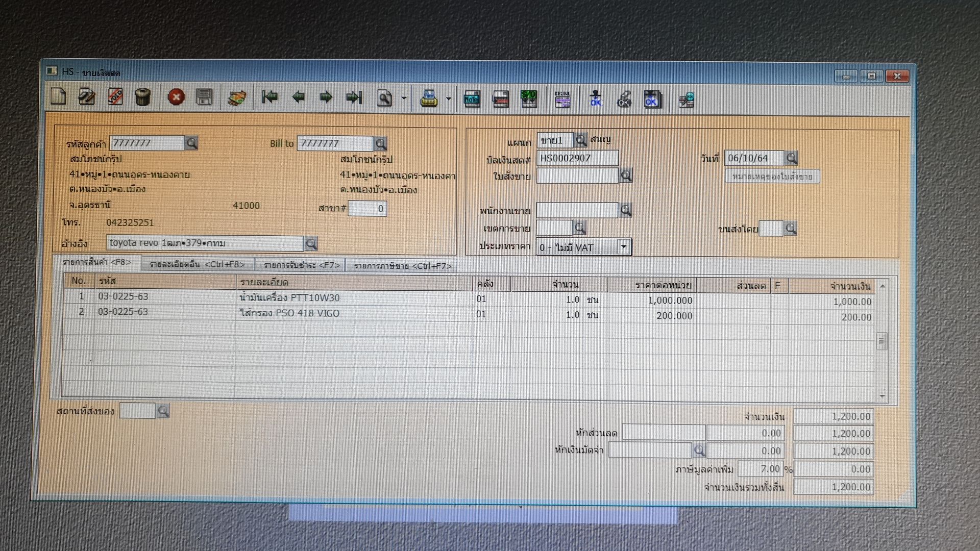Click the item list scrollbar up arrow
The height and width of the screenshot is (551, 980).
tap(882, 286)
